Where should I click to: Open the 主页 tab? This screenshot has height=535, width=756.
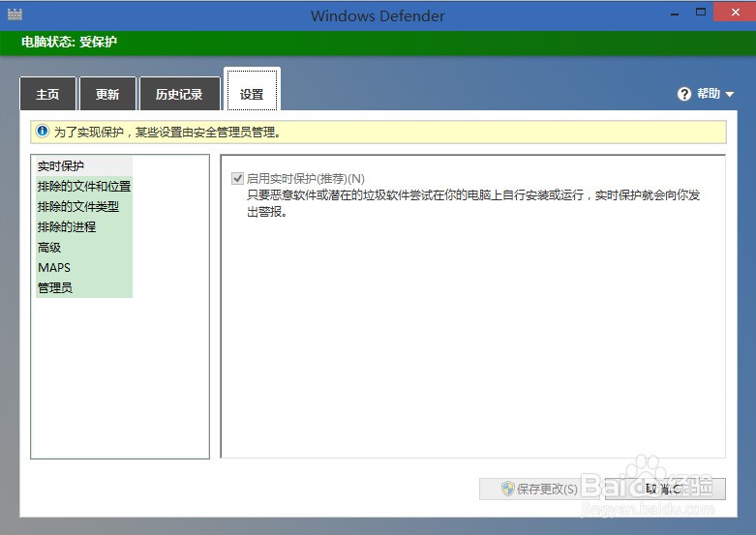47,94
